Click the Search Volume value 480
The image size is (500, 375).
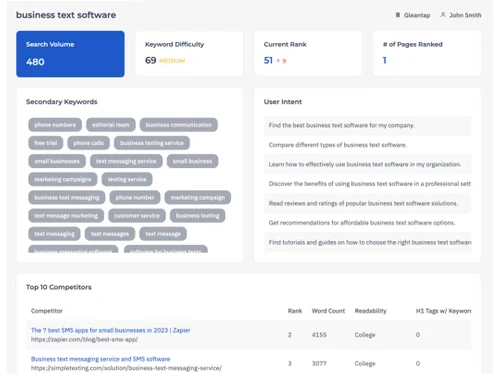(35, 62)
